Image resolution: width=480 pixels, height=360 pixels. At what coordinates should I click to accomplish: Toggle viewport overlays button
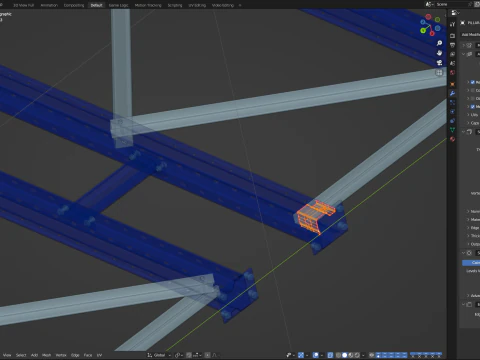[316, 355]
